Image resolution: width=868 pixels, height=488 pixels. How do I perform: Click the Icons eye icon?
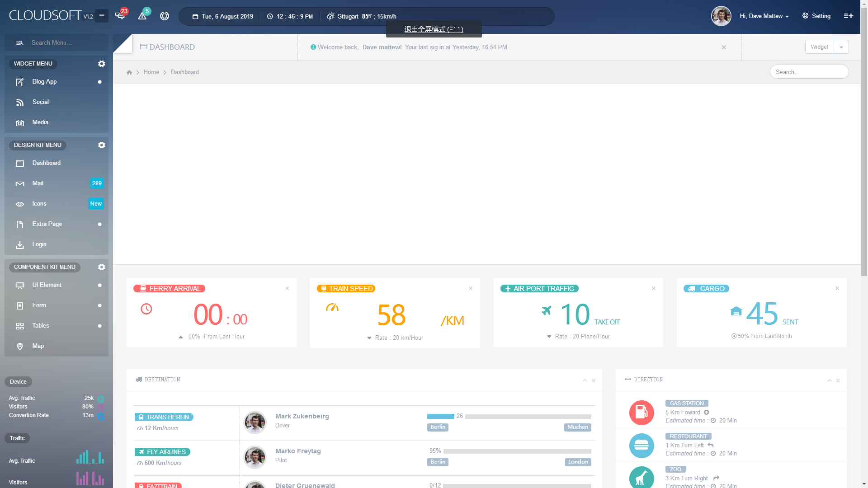pos(20,204)
